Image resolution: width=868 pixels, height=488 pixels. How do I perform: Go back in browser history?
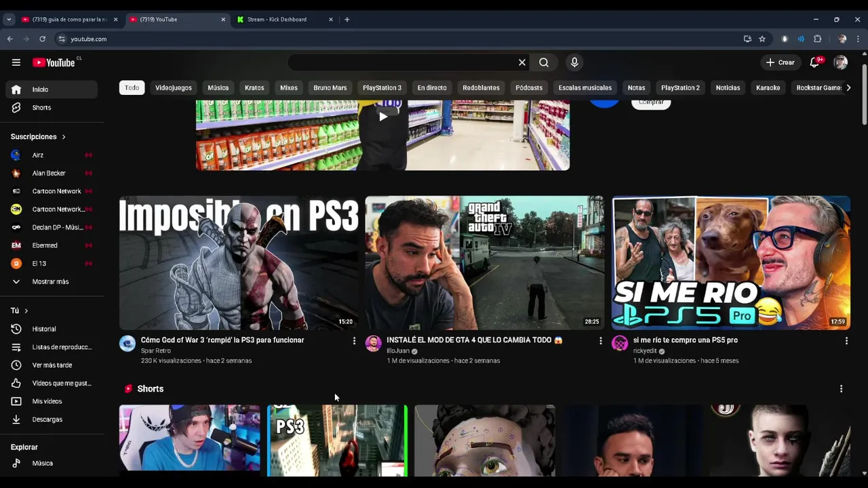coord(10,39)
